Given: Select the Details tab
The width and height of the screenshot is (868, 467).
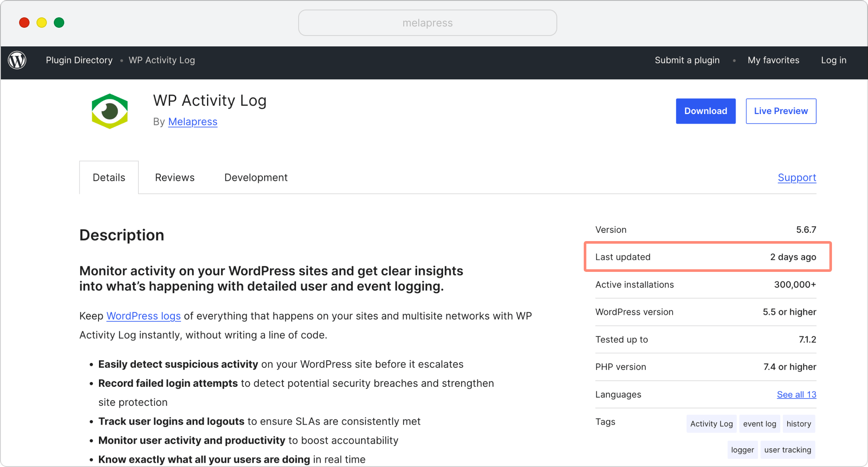Looking at the screenshot, I should pos(109,177).
